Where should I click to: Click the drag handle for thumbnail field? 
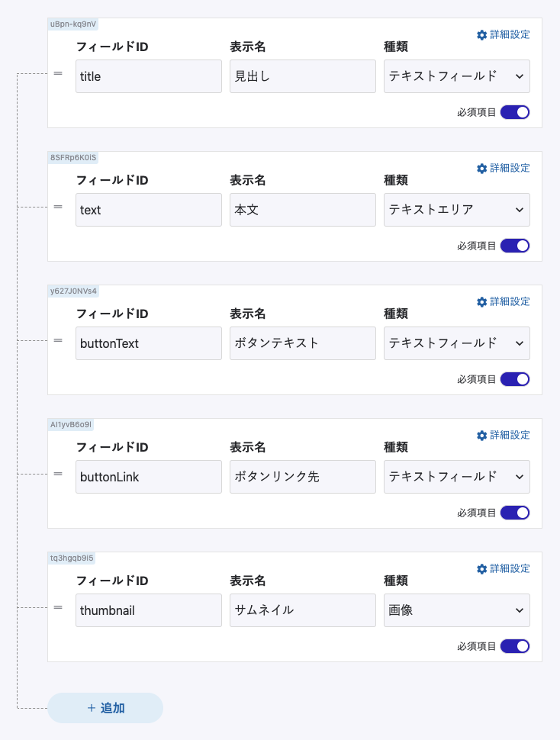pyautogui.click(x=58, y=607)
